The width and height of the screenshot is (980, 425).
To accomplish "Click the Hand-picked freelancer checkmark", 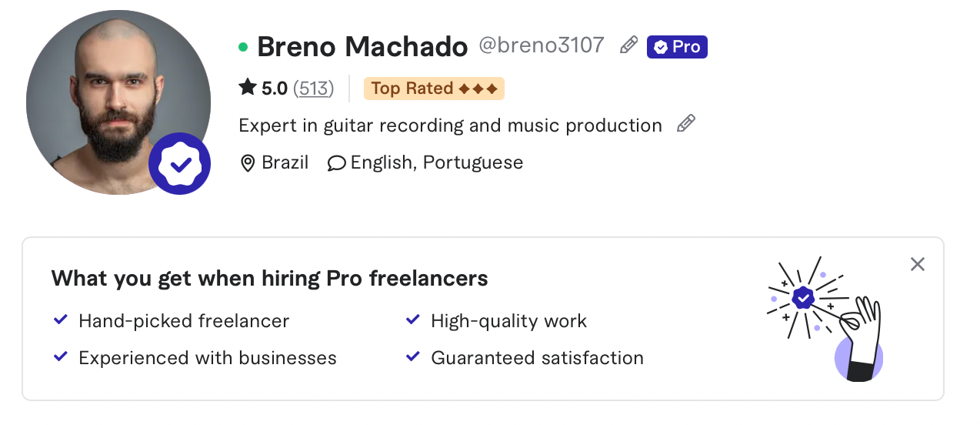I will [61, 320].
